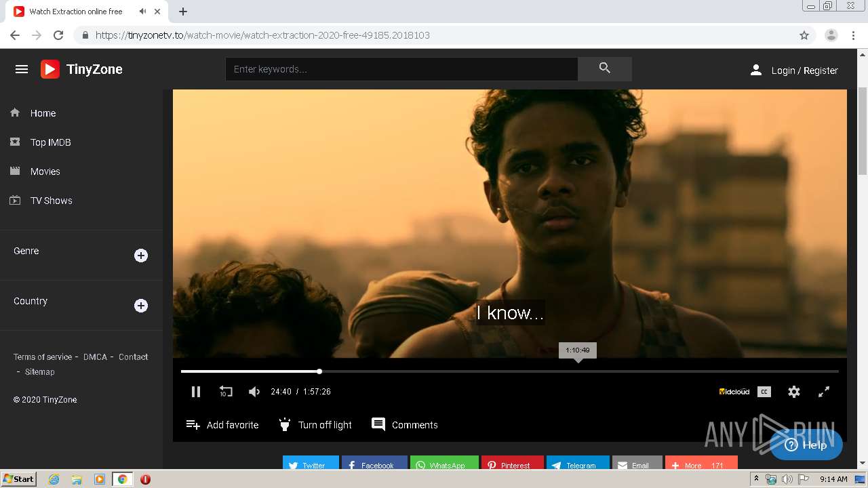Viewport: 868px width, 488px height.
Task: Open the Windows Start menu
Action: pos(19,479)
